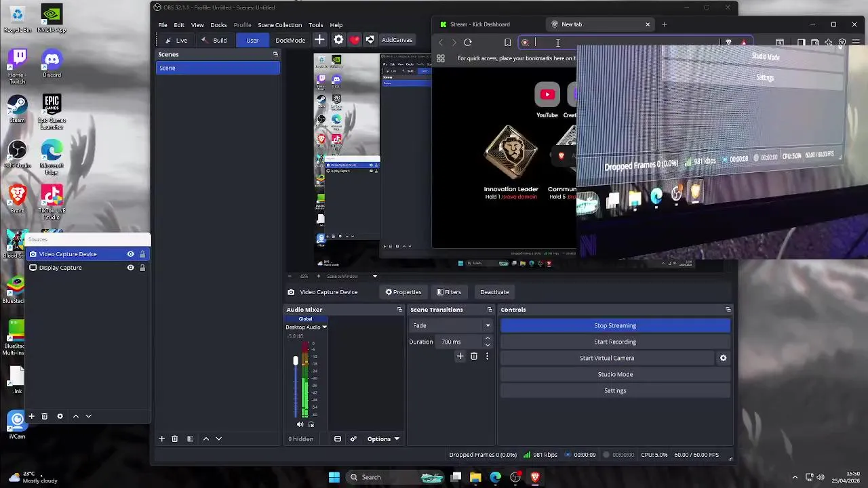Click the Start Virtual Camera button

607,358
